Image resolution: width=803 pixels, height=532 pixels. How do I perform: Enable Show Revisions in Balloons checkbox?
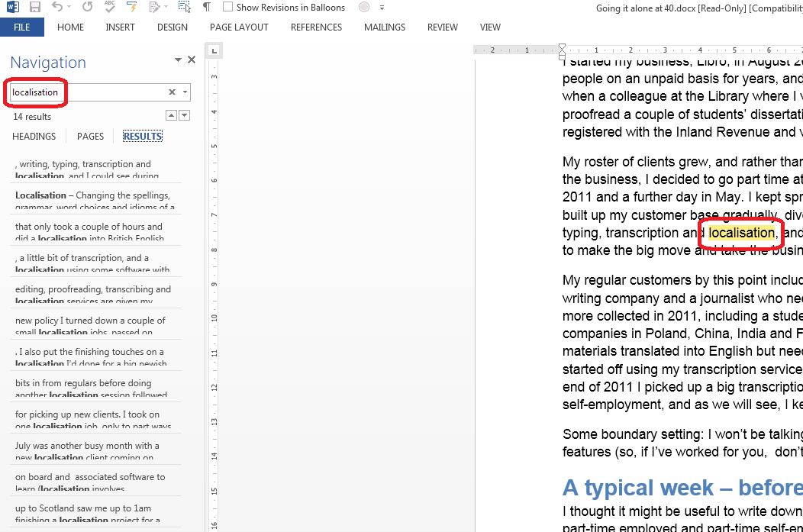tap(228, 8)
